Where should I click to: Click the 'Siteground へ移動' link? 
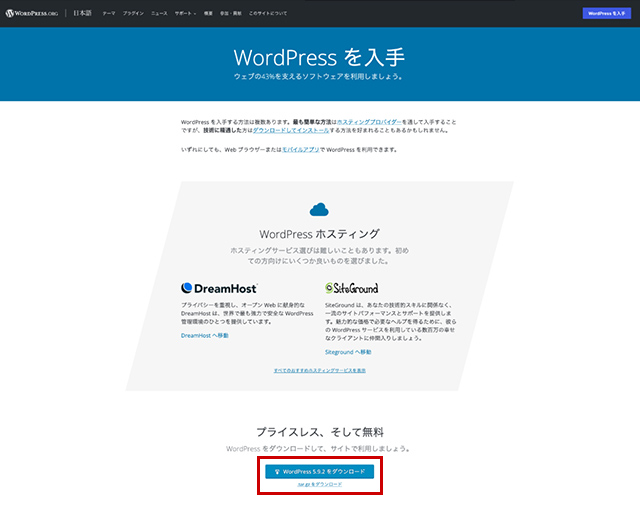tap(348, 352)
